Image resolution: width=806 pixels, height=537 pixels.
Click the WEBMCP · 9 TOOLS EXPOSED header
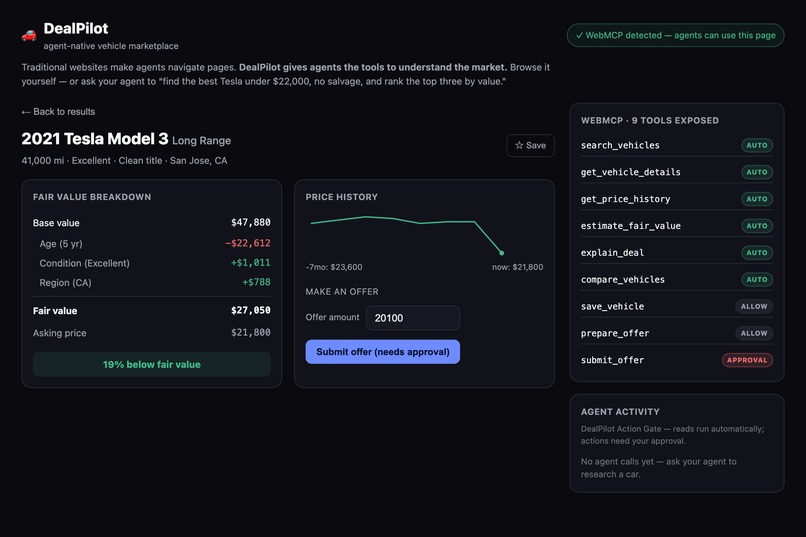[650, 120]
